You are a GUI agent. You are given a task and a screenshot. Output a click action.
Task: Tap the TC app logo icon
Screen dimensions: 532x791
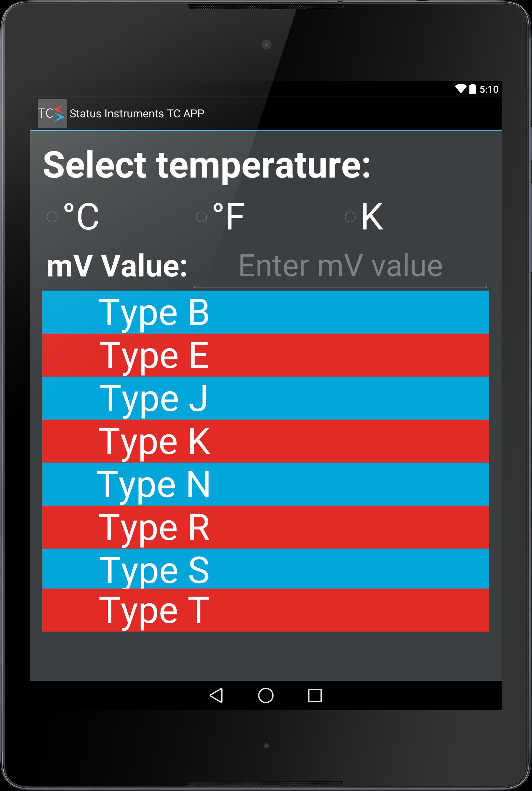52,113
